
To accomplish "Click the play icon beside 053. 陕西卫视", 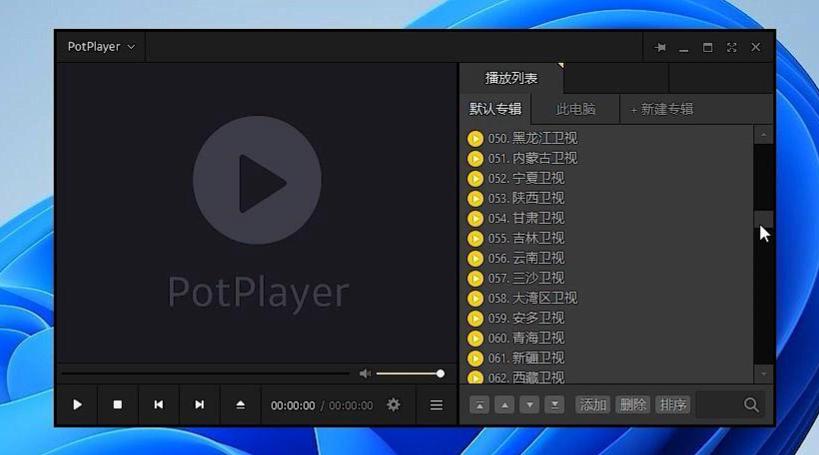I will click(x=475, y=199).
